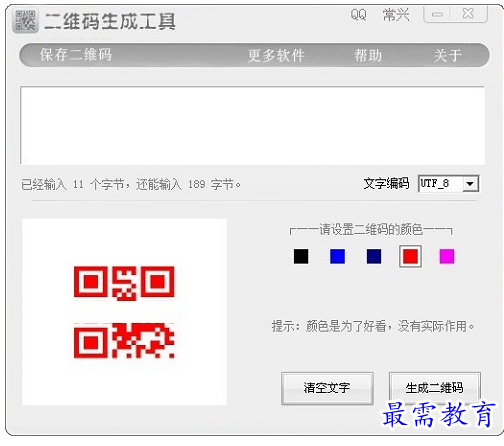The image size is (504, 446).
Task: Click the 请设置二维码的颜色 group label
Action: click(371, 230)
